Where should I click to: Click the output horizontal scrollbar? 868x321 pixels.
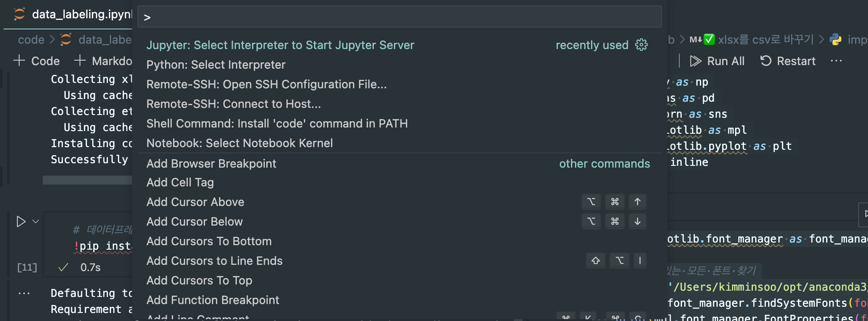tap(87, 180)
